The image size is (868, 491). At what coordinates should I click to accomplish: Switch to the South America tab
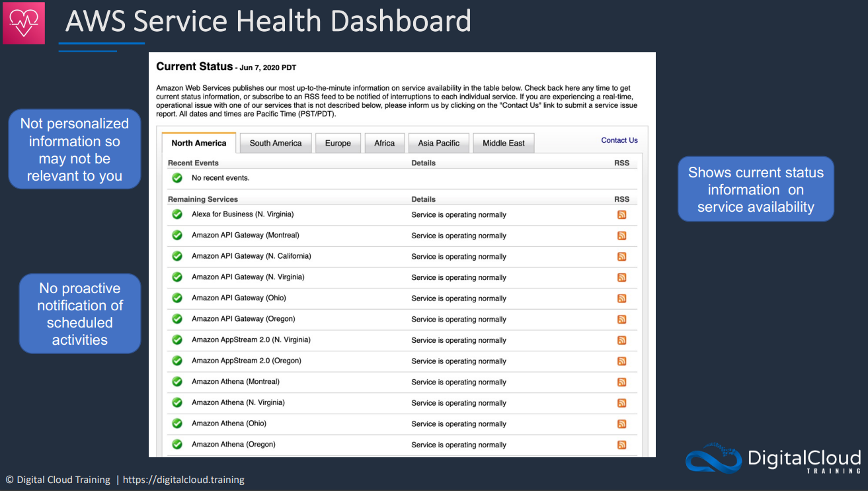276,143
